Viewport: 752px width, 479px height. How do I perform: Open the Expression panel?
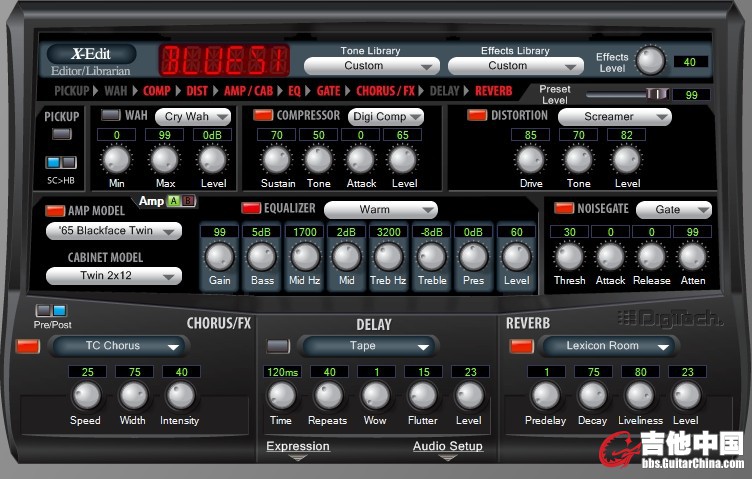point(298,447)
